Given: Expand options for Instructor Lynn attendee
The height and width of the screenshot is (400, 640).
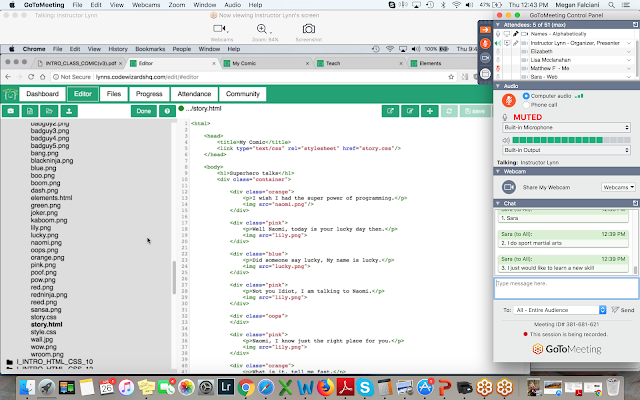Looking at the screenshot, I should click(629, 43).
